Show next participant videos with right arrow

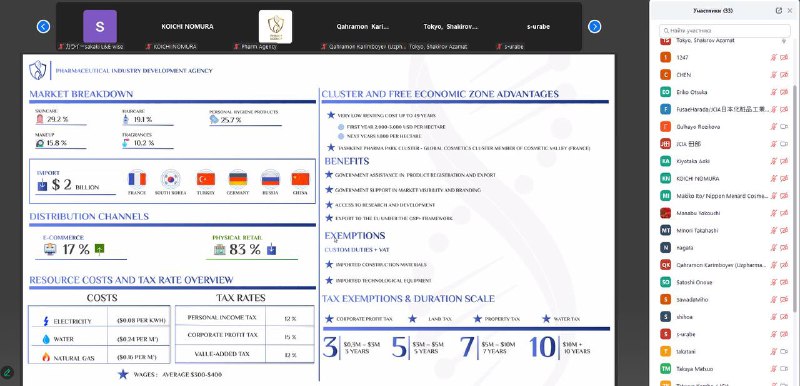click(x=594, y=27)
